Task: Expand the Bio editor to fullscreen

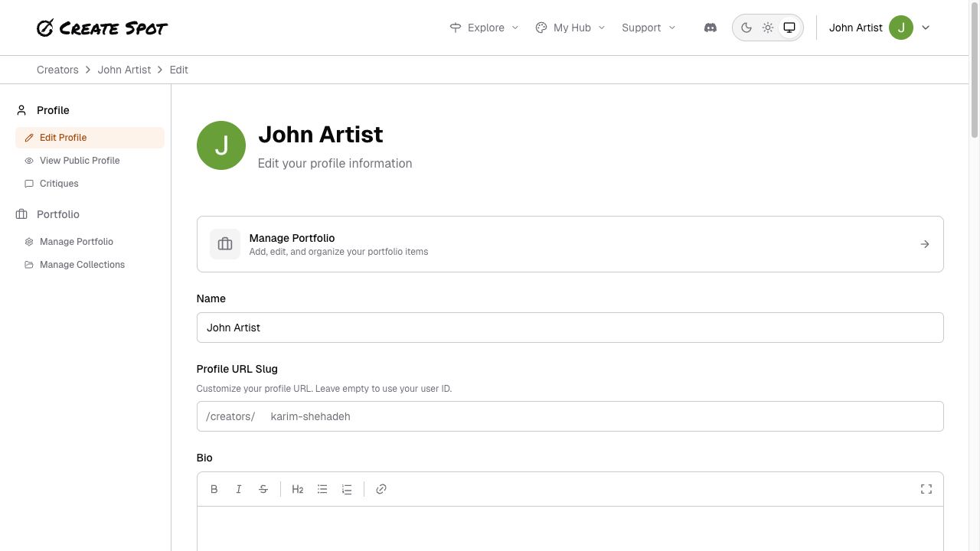Action: click(x=926, y=489)
